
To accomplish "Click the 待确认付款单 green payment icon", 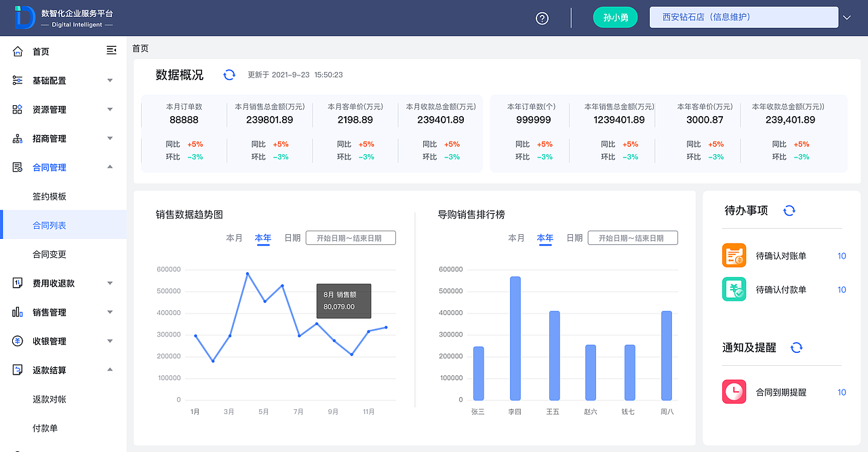I will point(734,289).
